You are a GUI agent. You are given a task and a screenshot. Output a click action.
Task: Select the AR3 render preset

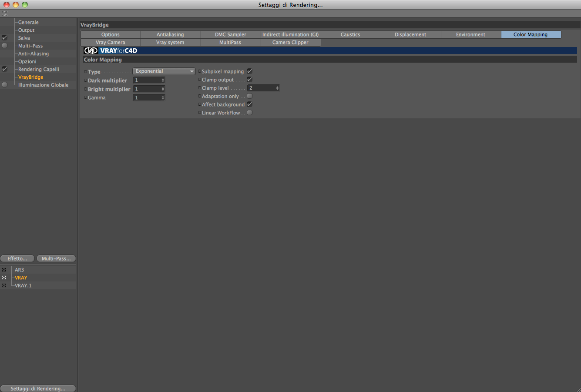point(19,270)
